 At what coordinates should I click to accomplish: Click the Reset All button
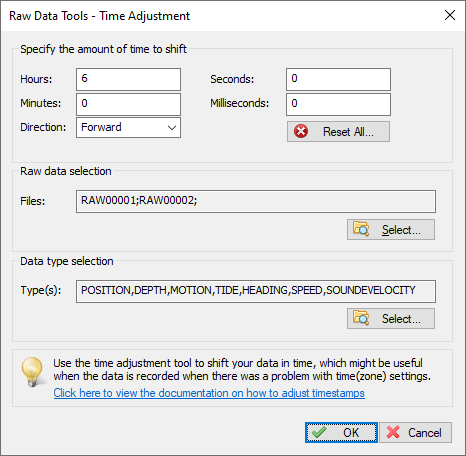click(338, 132)
